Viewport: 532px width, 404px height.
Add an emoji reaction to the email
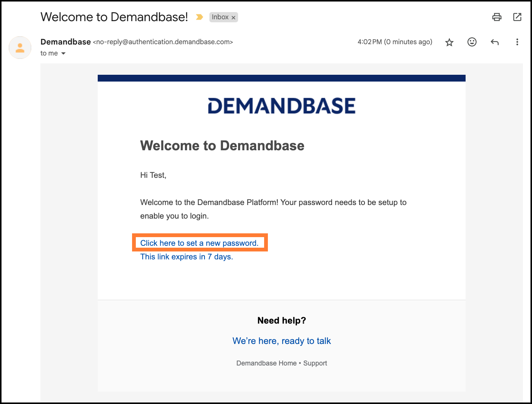pos(472,42)
